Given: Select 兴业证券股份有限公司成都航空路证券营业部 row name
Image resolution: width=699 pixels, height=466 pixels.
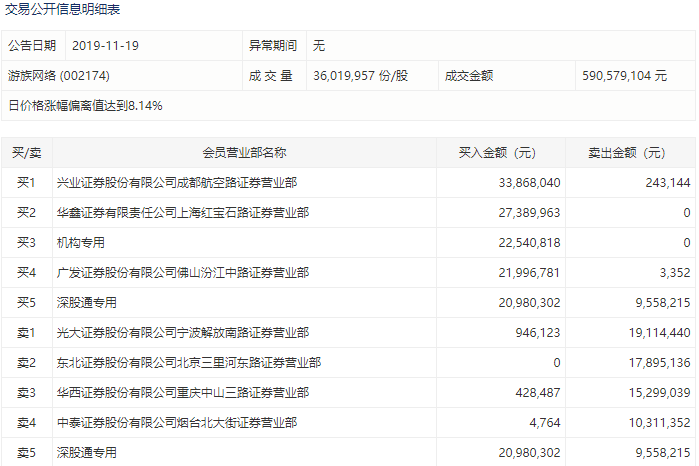Looking at the screenshot, I should click(177, 183).
